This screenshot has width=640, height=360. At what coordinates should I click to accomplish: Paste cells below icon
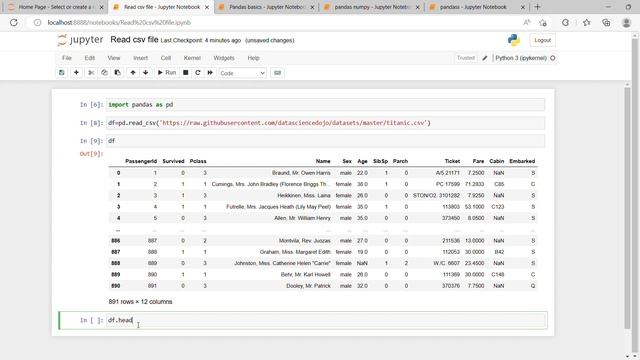click(118, 73)
